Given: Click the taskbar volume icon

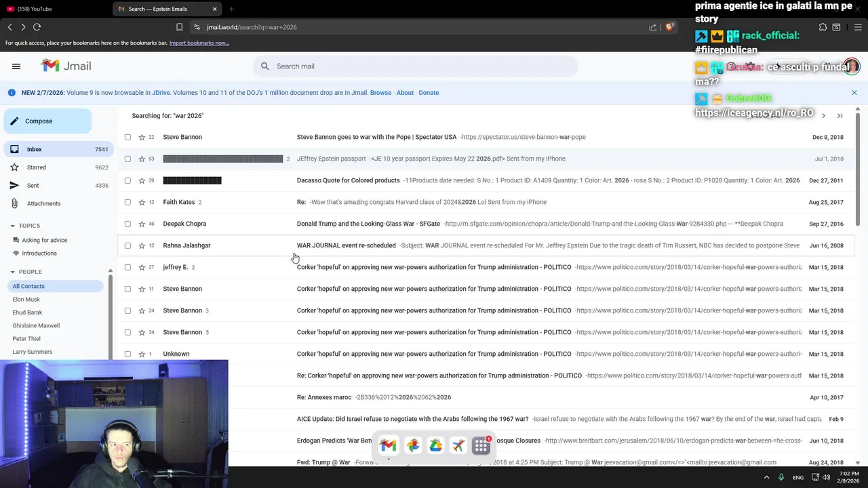Looking at the screenshot, I should tap(826, 477).
